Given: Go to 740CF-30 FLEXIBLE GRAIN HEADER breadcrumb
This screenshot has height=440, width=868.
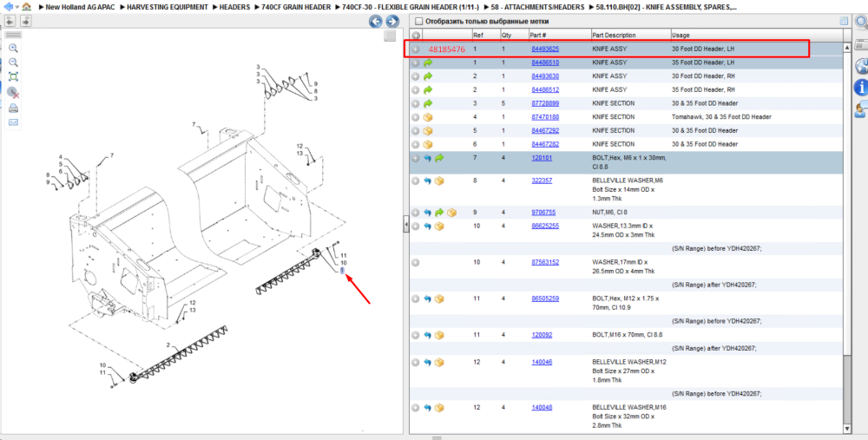Looking at the screenshot, I should pyautogui.click(x=411, y=7).
